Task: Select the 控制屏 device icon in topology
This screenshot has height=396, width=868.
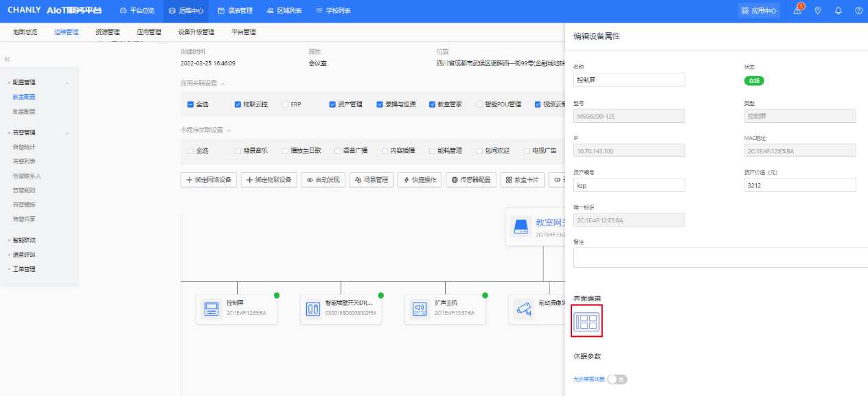Action: pyautogui.click(x=212, y=310)
